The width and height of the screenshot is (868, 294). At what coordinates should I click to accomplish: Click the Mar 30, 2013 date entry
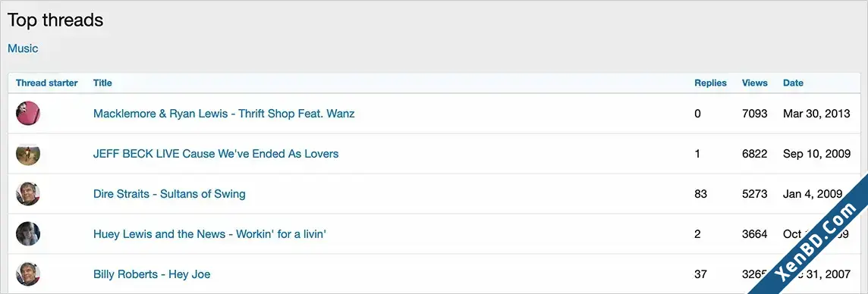pos(816,114)
